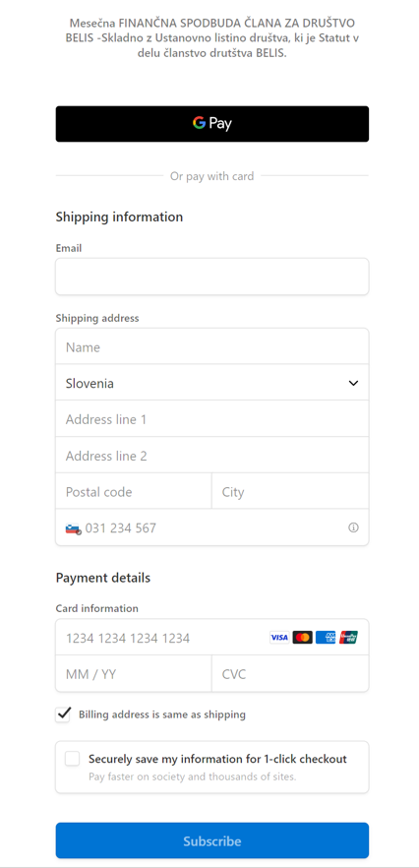The height and width of the screenshot is (868, 419).
Task: Click the Slovenia flag phone prefix icon
Action: point(73,528)
